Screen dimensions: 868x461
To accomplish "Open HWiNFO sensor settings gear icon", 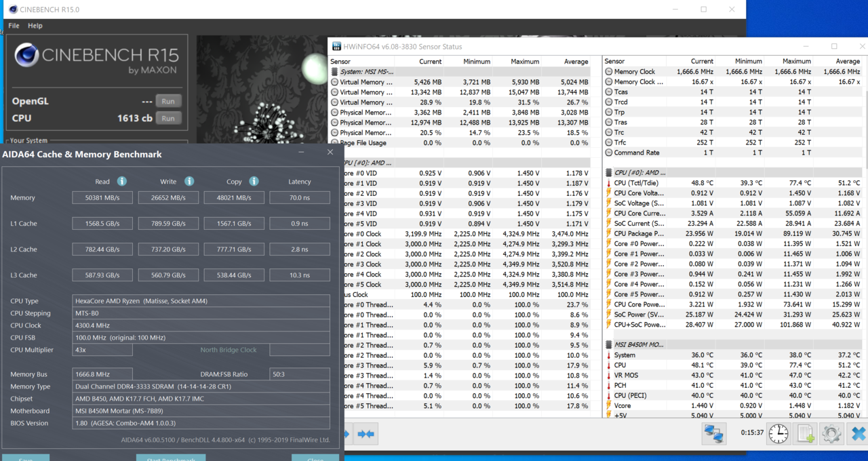I will pos(832,434).
